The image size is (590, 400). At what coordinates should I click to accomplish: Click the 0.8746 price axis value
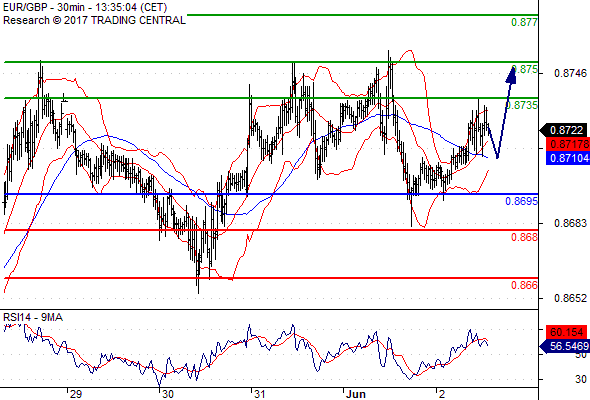[x=570, y=73]
